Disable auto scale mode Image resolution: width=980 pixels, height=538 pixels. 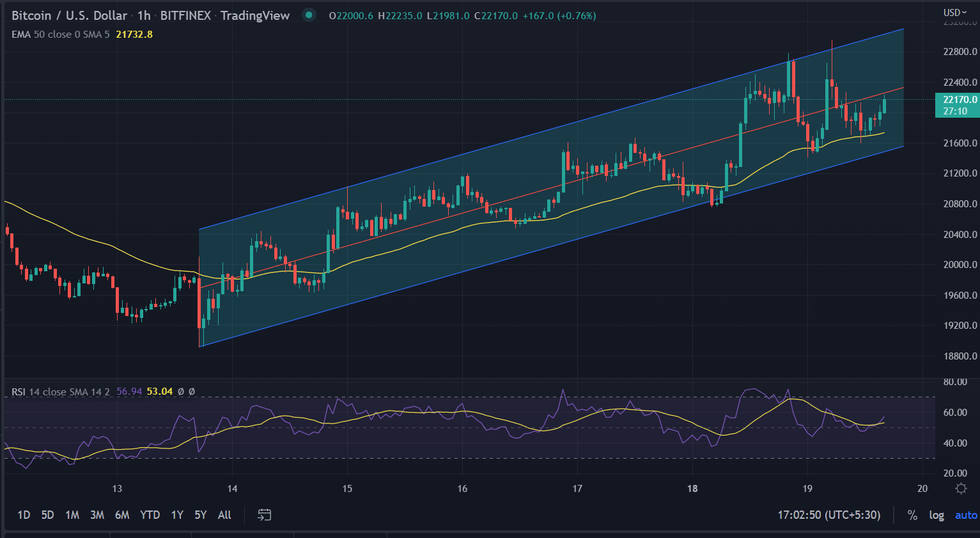[965, 515]
